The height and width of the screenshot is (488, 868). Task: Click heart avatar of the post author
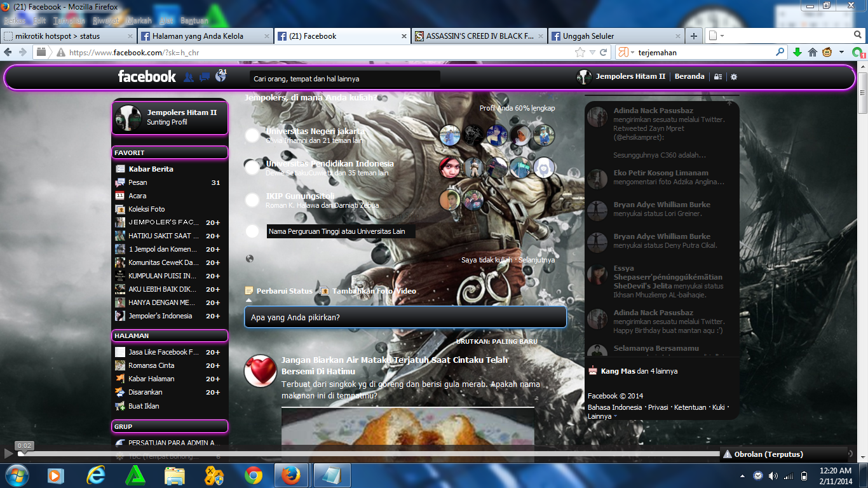point(261,370)
